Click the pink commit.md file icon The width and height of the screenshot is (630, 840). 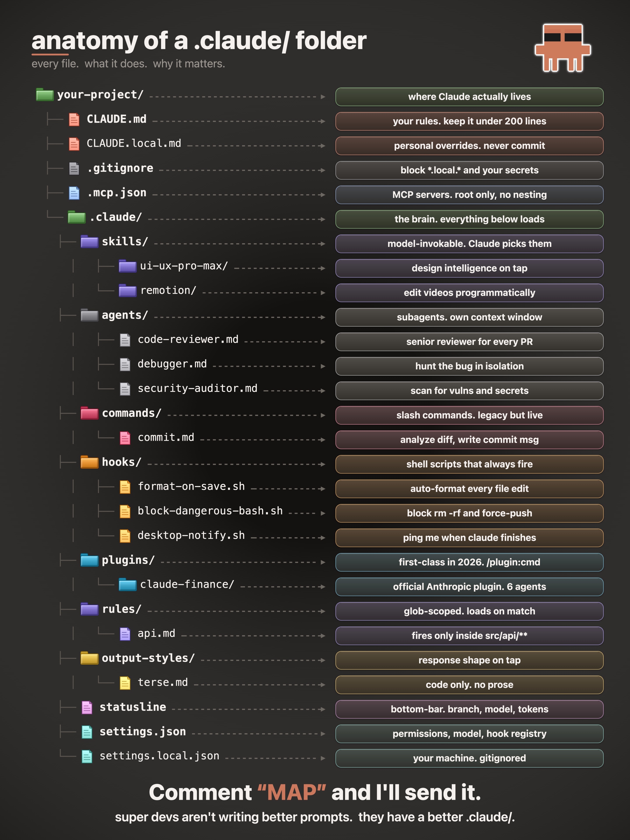(125, 438)
